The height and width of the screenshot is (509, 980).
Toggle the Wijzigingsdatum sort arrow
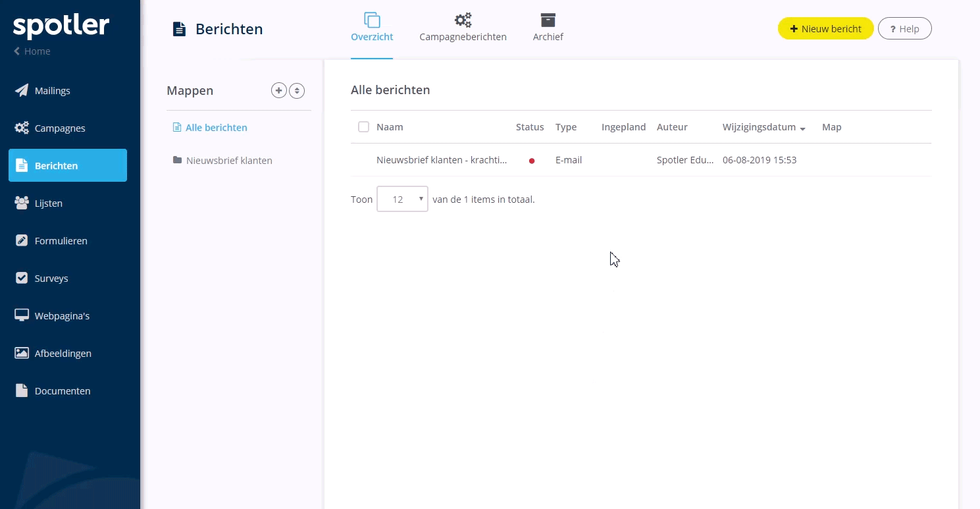(x=803, y=129)
